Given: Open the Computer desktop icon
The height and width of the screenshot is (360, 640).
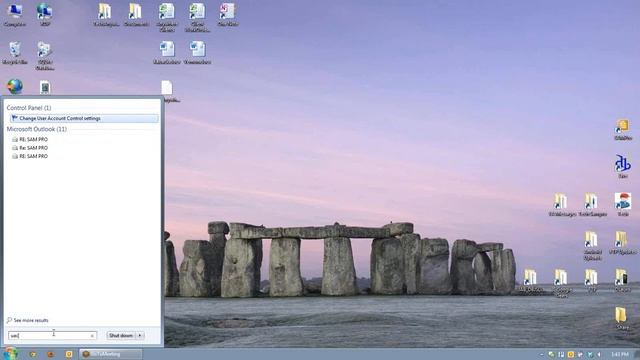Looking at the screenshot, I should pos(15,14).
